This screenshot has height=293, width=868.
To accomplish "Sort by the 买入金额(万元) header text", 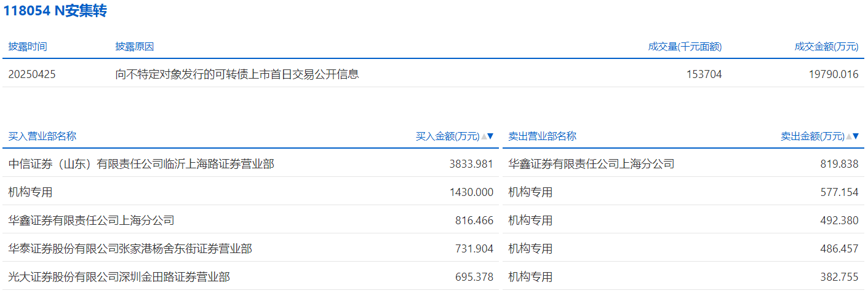I will pyautogui.click(x=447, y=136).
